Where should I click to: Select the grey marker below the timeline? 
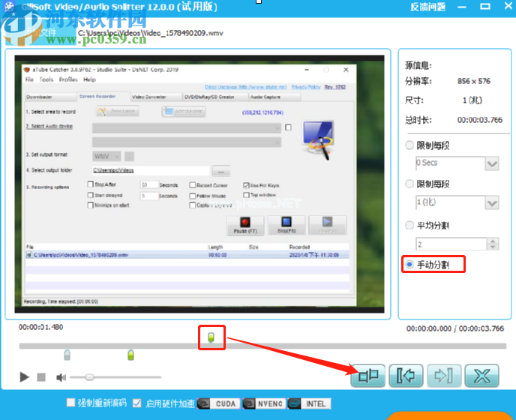(x=67, y=355)
